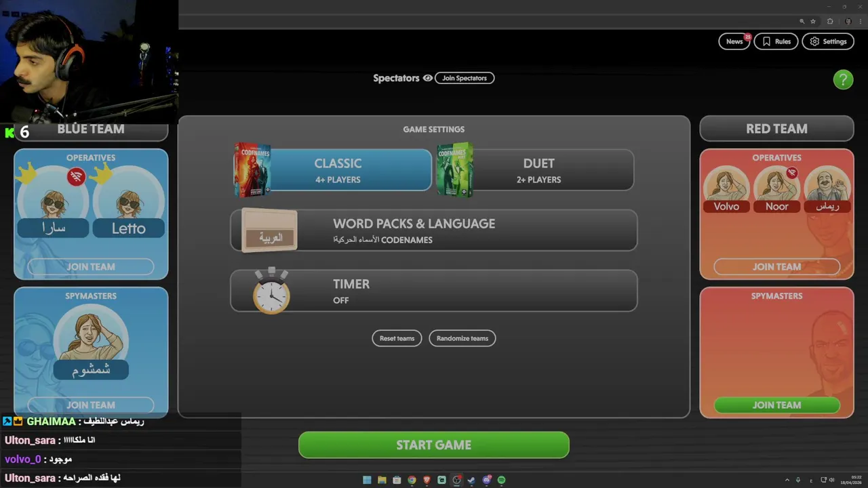Screen dimensions: 868x488
Task: Click chat username volvo_0
Action: click(22, 460)
